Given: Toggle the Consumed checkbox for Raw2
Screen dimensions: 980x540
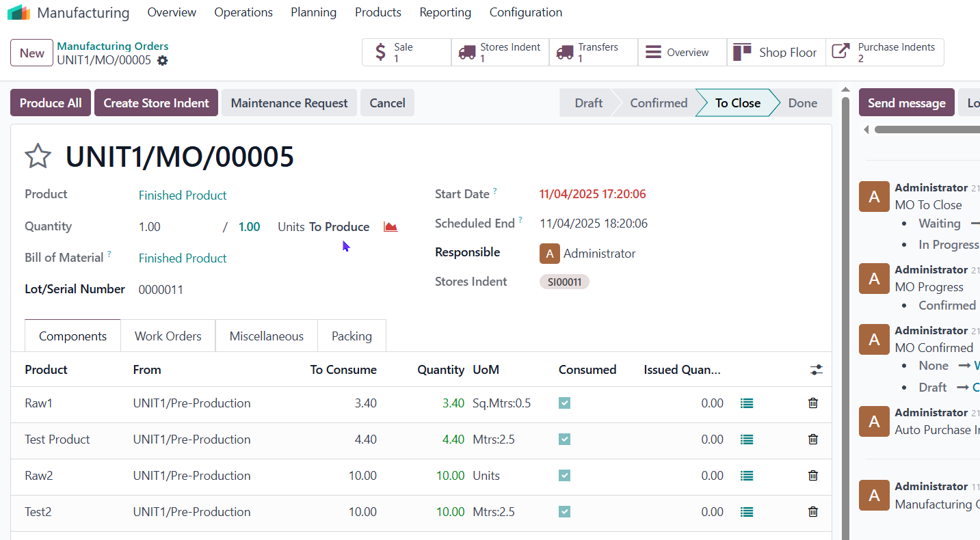Looking at the screenshot, I should click(x=564, y=476).
